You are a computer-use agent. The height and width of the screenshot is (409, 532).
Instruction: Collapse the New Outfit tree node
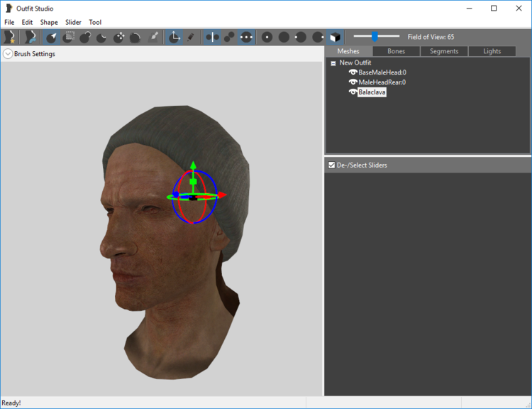(x=333, y=63)
